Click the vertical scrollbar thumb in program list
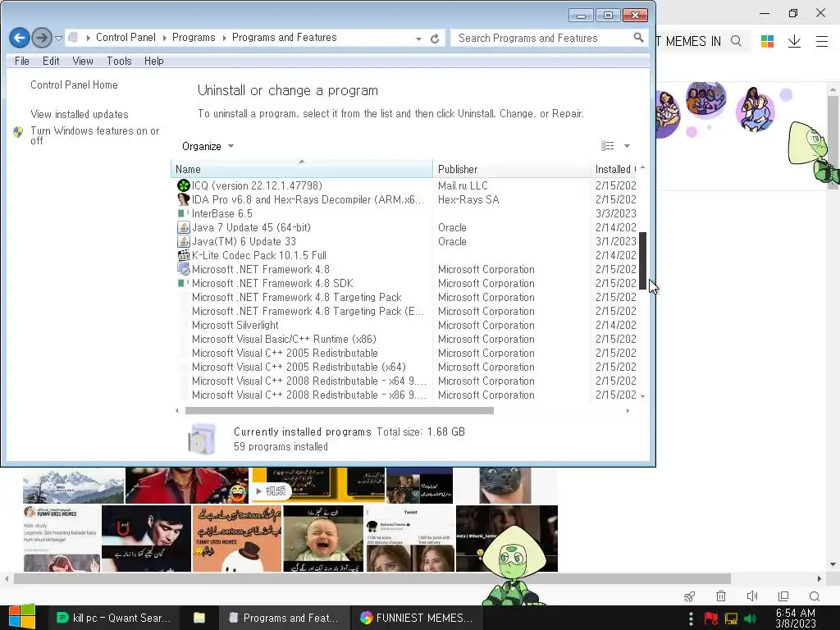Image resolution: width=840 pixels, height=630 pixels. click(x=642, y=261)
